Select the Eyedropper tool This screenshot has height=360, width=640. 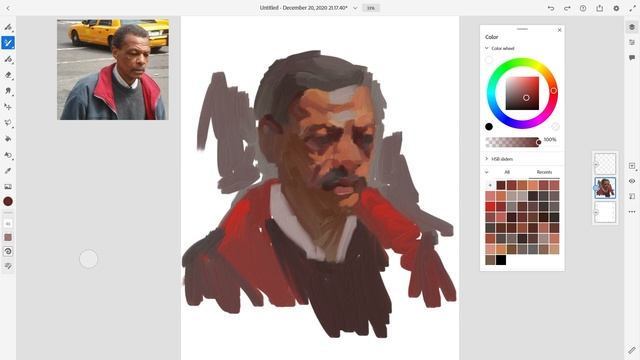tap(8, 171)
